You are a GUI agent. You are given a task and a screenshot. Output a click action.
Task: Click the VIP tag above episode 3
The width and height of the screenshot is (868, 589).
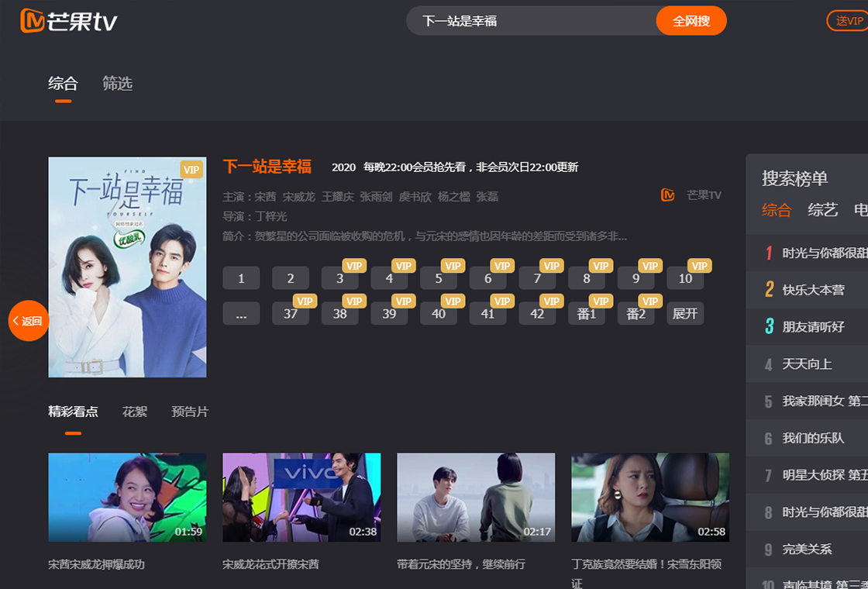tap(353, 266)
